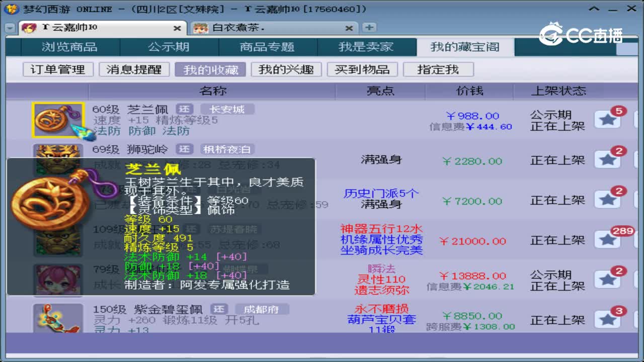The width and height of the screenshot is (644, 362).
Task: Switch to the 公示期 tab
Action: click(169, 47)
